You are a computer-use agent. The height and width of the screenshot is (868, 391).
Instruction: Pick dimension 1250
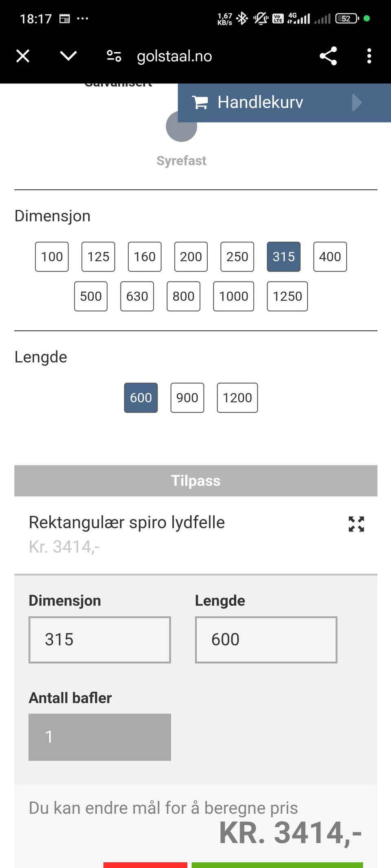[287, 296]
